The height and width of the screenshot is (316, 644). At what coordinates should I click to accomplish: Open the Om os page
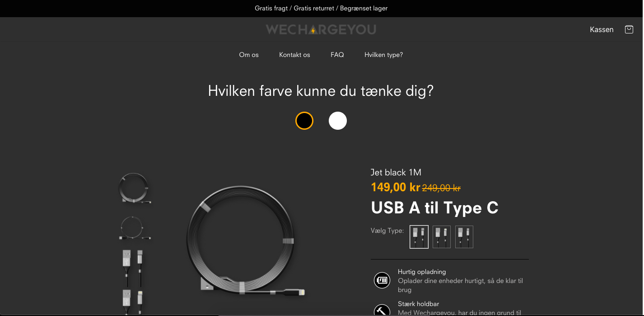pos(249,55)
